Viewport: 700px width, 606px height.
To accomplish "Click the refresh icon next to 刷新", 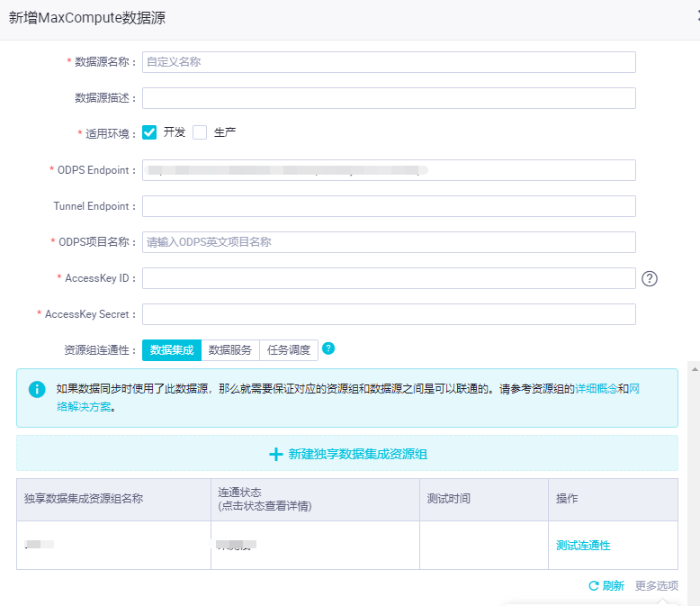I will click(593, 585).
